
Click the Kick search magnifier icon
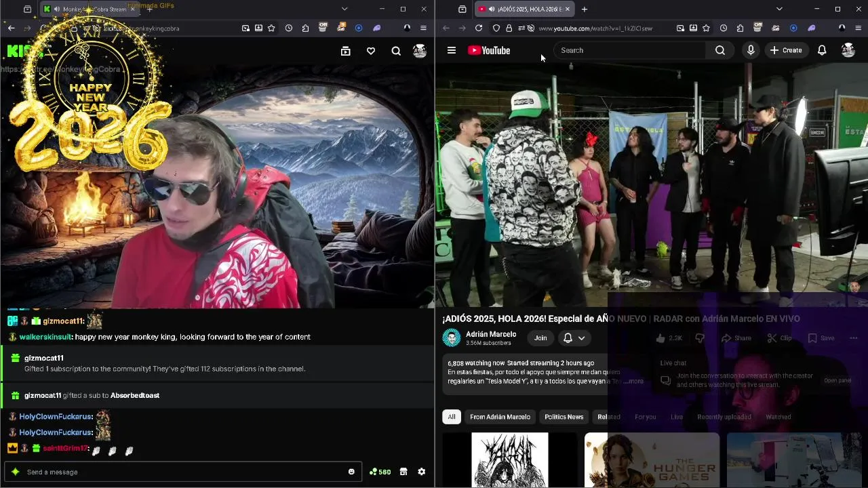tap(396, 51)
